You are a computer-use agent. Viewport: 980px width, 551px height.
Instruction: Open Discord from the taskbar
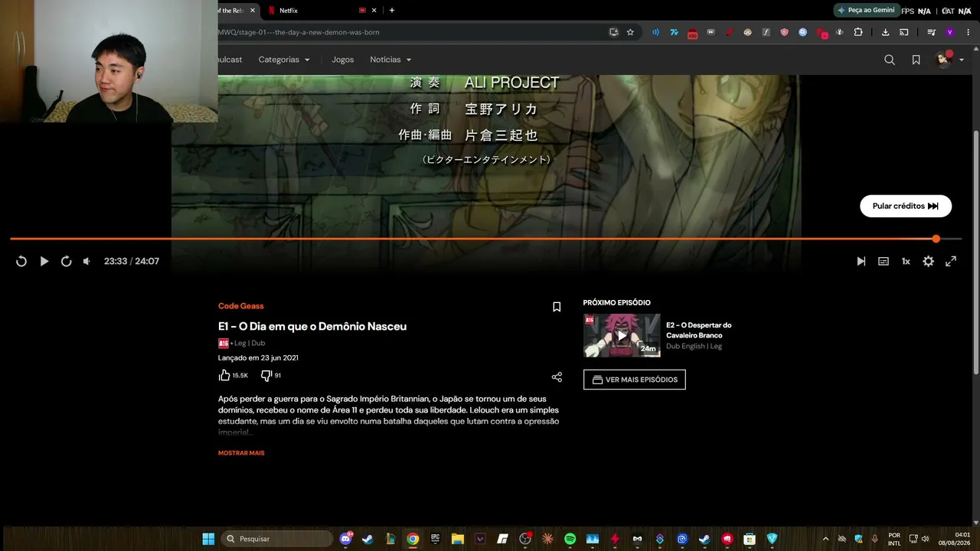(345, 539)
